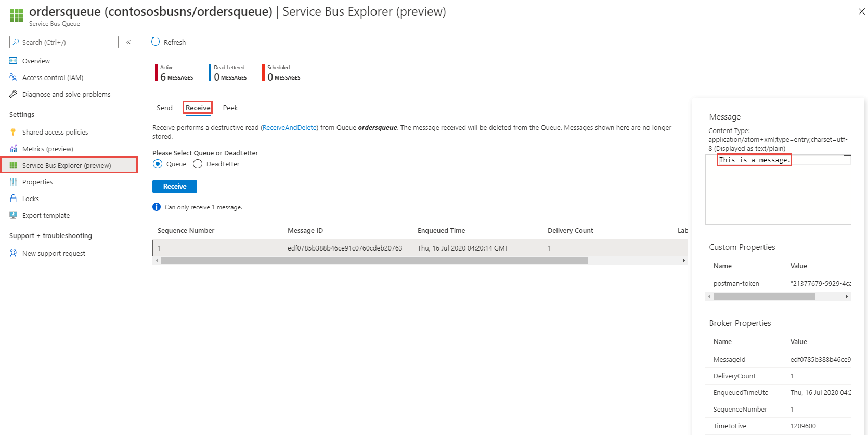Click the Active messages counter
Viewport: 868px width, 435px height.
[175, 73]
